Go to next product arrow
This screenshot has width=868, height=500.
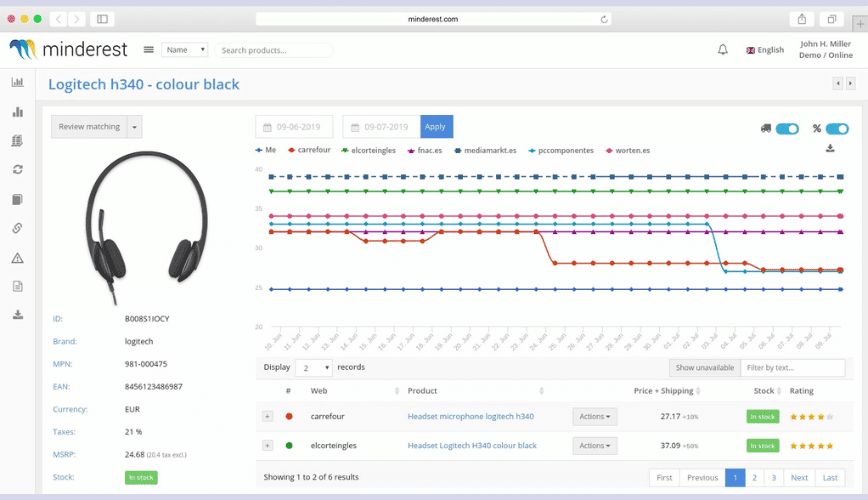[x=850, y=84]
